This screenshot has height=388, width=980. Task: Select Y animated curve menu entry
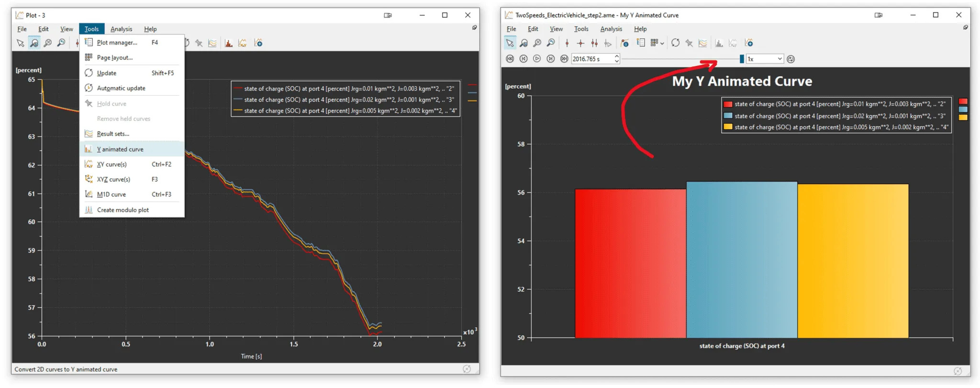coord(120,149)
